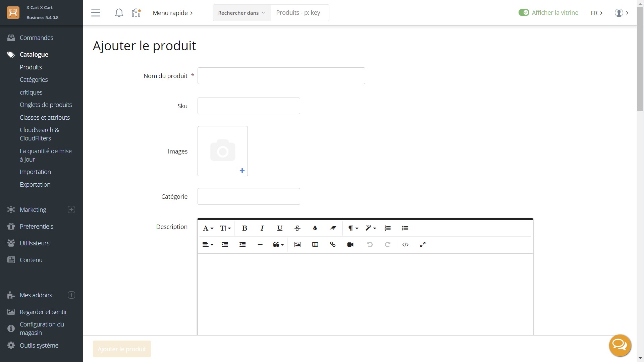
Task: Insert an image using the editor toolbar
Action: pos(298,245)
